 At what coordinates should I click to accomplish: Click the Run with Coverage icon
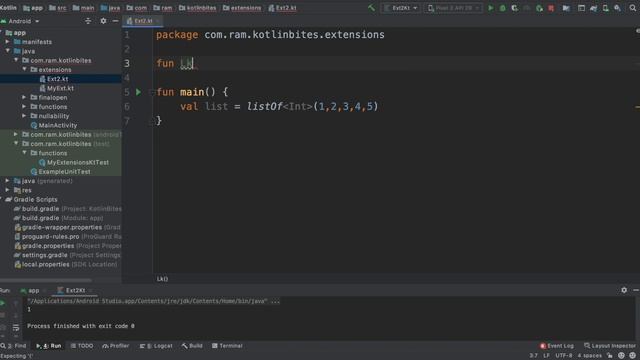515,8
